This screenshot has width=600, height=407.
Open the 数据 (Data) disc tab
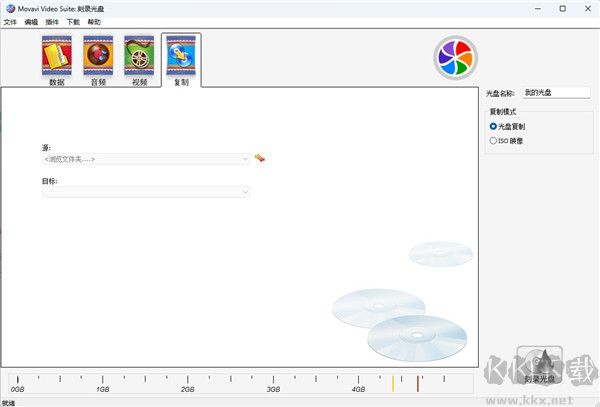coord(57,60)
